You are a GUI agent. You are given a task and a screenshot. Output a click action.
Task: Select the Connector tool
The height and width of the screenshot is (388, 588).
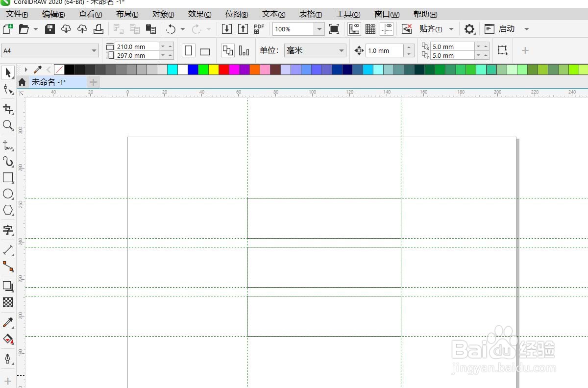point(8,267)
